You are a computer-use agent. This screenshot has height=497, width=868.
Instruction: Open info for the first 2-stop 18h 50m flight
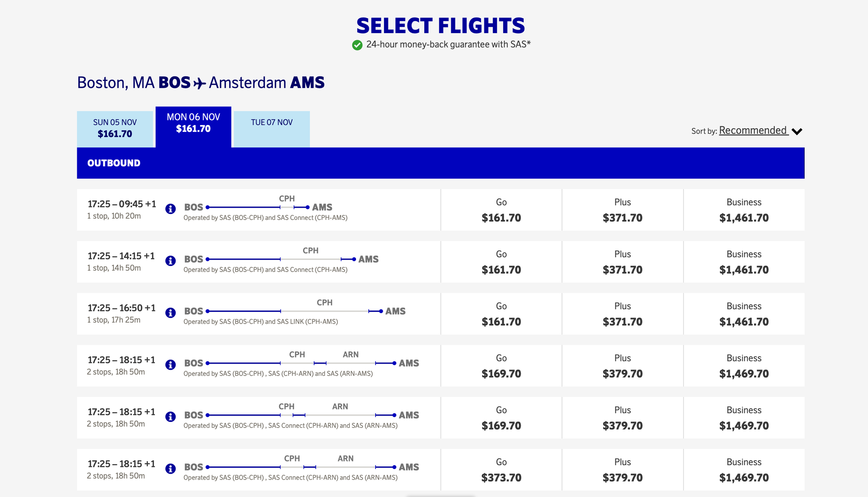pyautogui.click(x=171, y=365)
